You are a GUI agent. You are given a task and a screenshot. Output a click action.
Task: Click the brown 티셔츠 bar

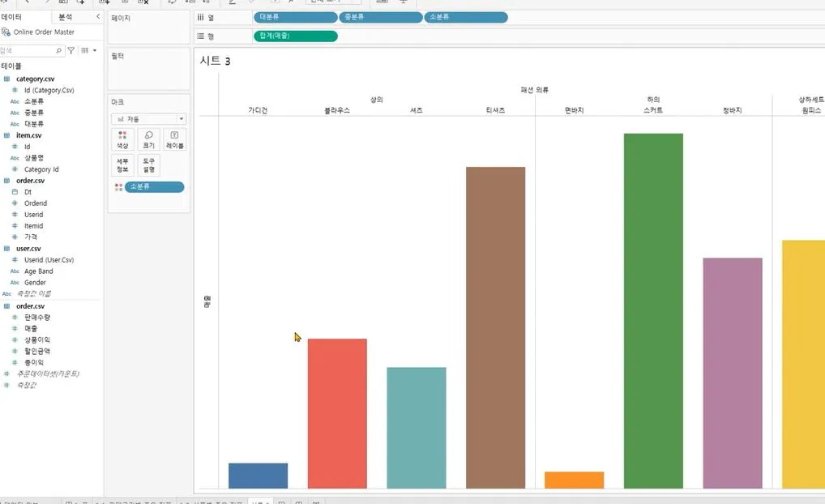496,327
